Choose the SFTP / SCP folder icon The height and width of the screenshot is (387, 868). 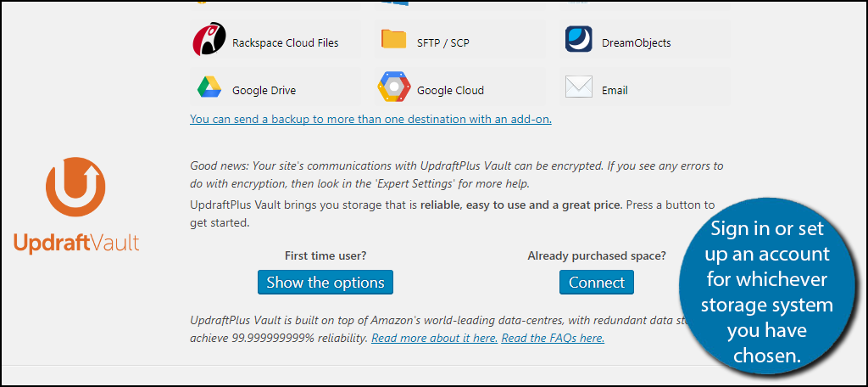[393, 39]
